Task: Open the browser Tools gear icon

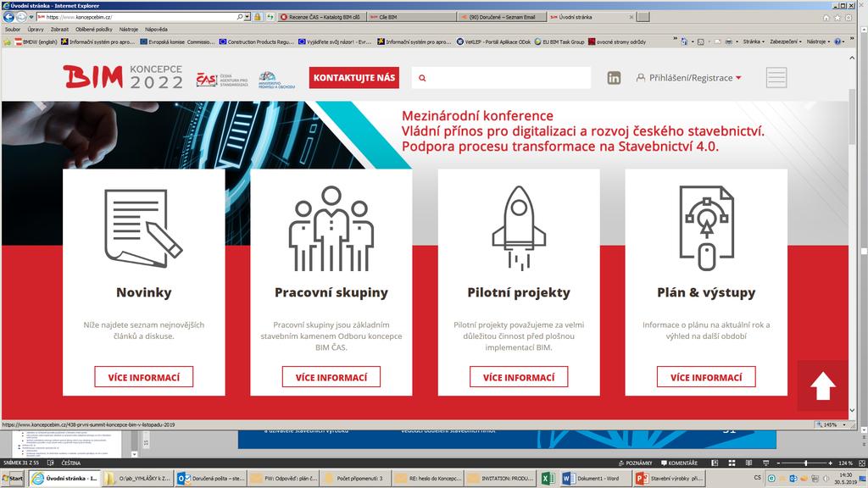Action: point(848,18)
